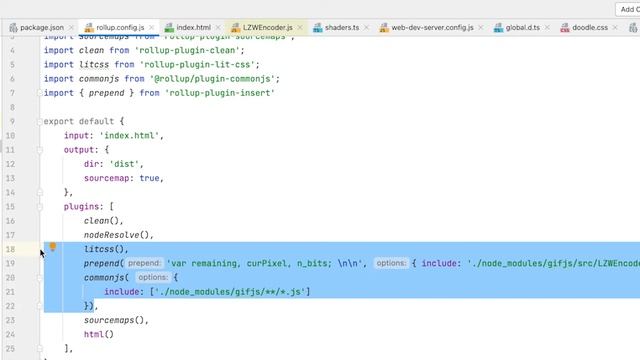The image size is (640, 360).
Task: Click 'rollup-plugin-insert' string on line 7
Action: click(x=220, y=93)
